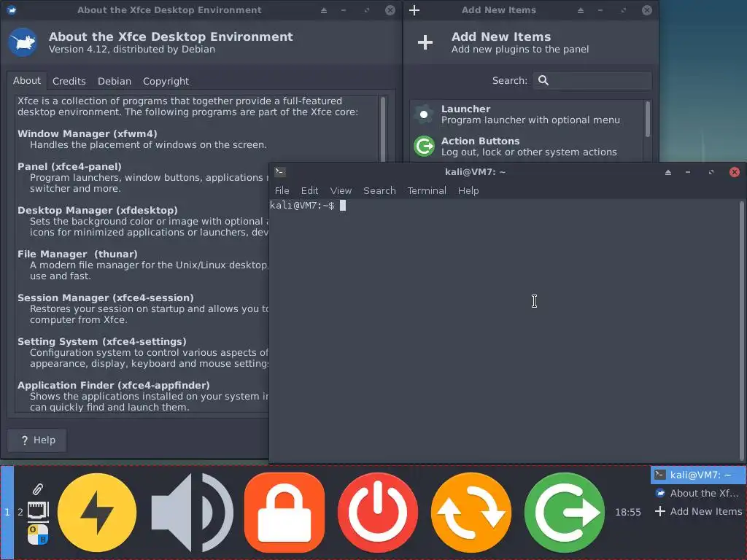The width and height of the screenshot is (747, 560).
Task: Switch to workspace 1 in pager
Action: point(7,513)
